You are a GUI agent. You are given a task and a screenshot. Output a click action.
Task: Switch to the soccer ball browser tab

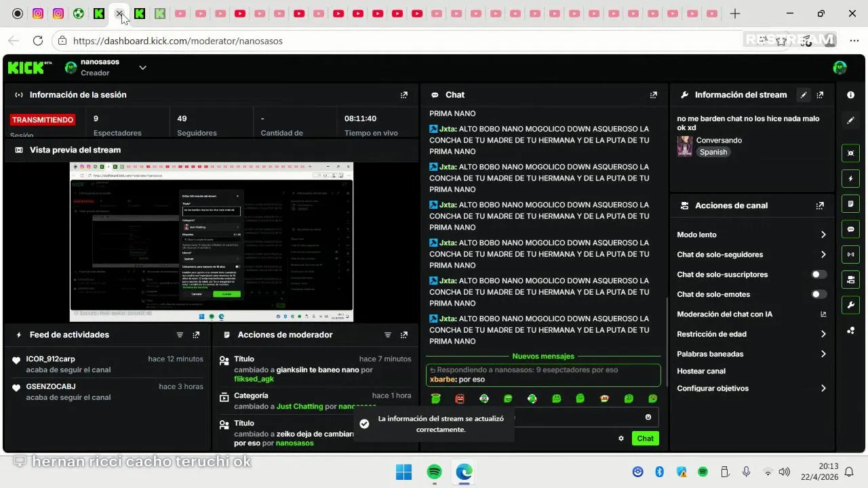click(x=79, y=14)
